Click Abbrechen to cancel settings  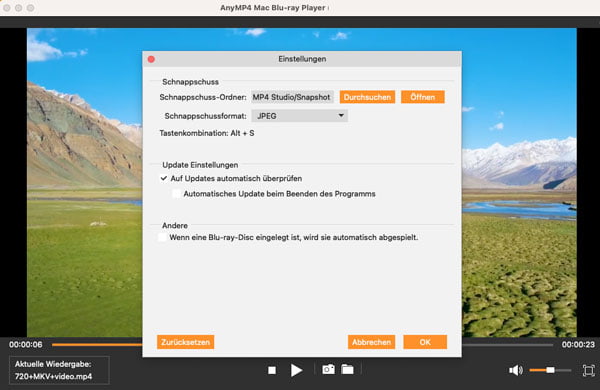(x=372, y=342)
